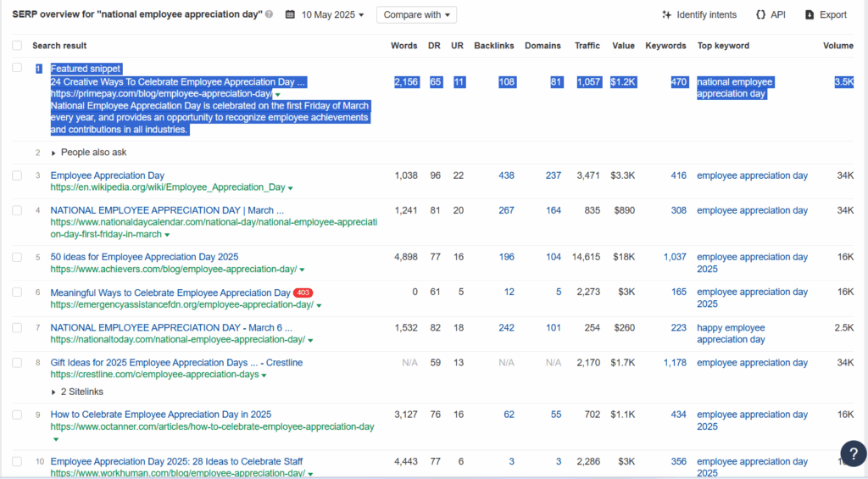Open dropdown arrow below octanner.com URL
Screen dimensions: 868x479
56,439
